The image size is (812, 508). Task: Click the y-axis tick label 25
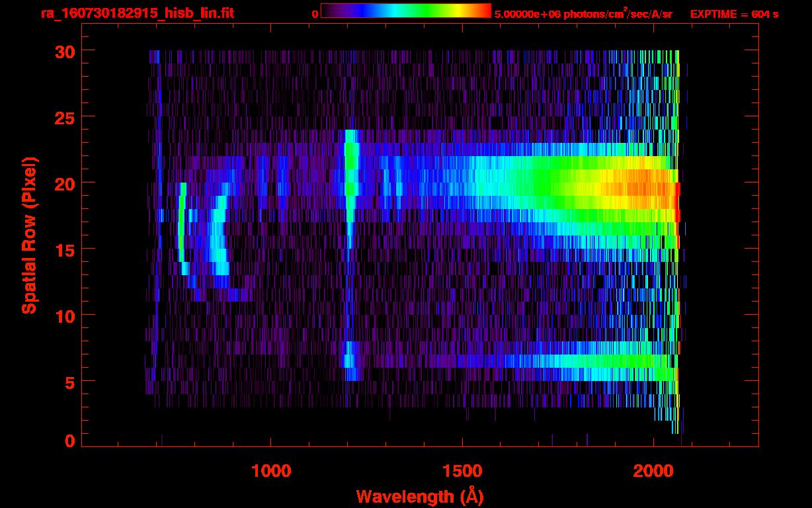[64, 117]
